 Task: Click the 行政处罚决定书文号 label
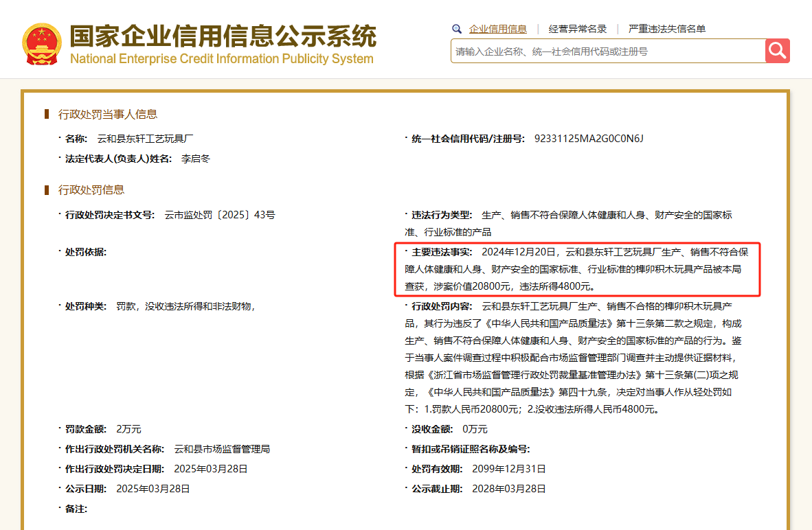tap(109, 215)
